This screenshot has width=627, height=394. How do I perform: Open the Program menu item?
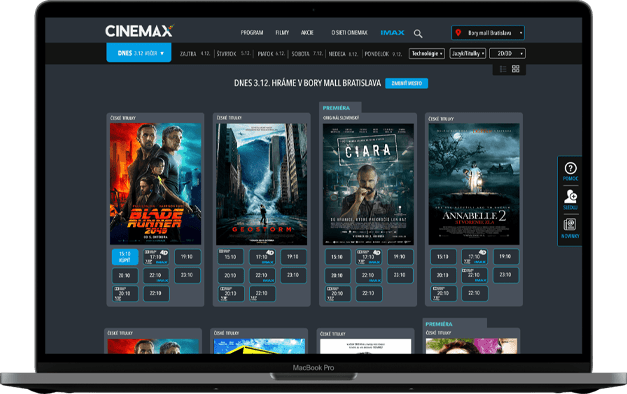(x=252, y=33)
